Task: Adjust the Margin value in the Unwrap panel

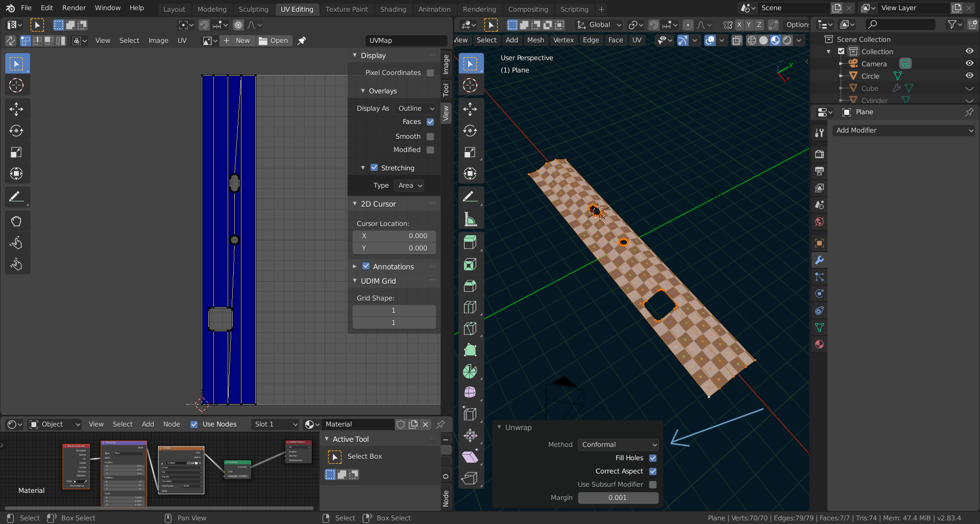Action: pyautogui.click(x=618, y=498)
